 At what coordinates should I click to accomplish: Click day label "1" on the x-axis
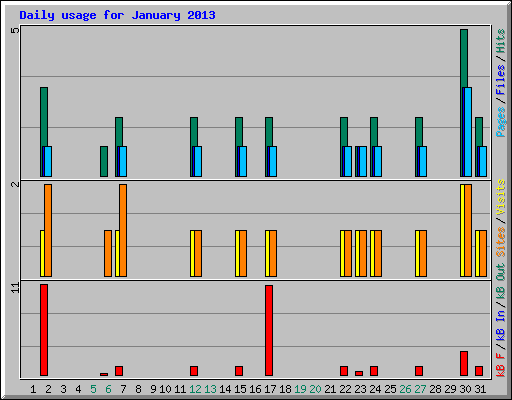click(33, 389)
